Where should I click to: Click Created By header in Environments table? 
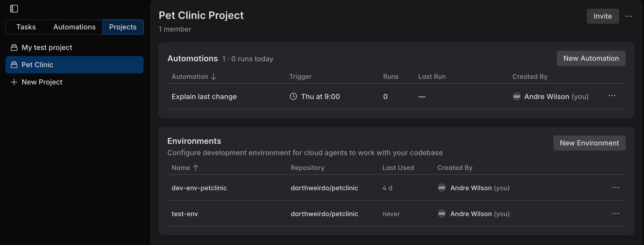pos(455,168)
